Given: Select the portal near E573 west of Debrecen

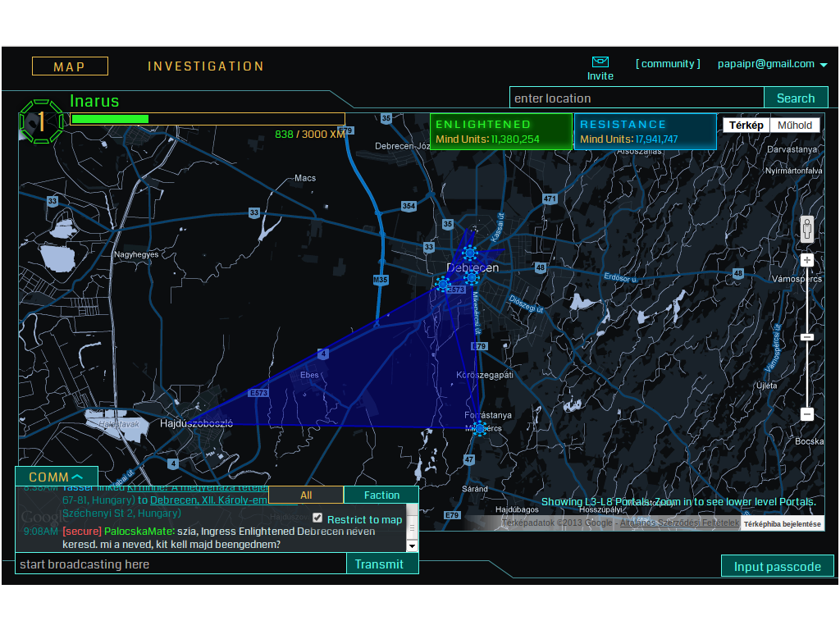Looking at the screenshot, I should click(443, 284).
